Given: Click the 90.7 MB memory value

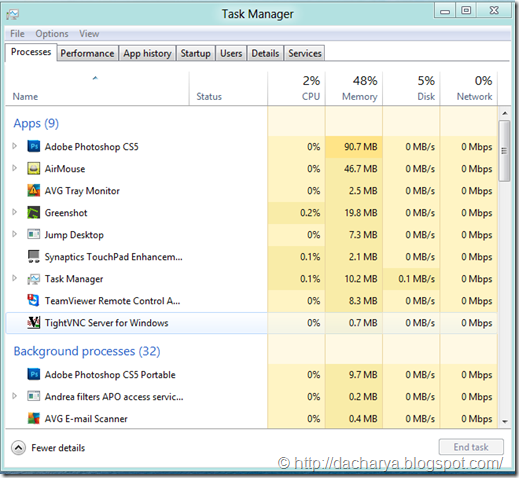Looking at the screenshot, I should click(361, 147).
